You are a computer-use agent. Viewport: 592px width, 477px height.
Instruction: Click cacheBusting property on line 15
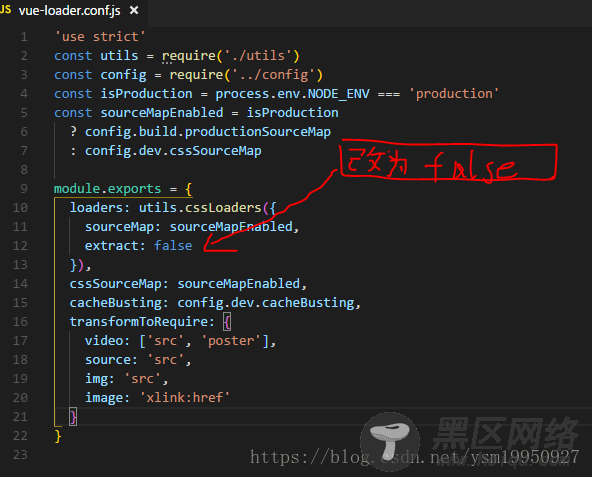pos(116,303)
